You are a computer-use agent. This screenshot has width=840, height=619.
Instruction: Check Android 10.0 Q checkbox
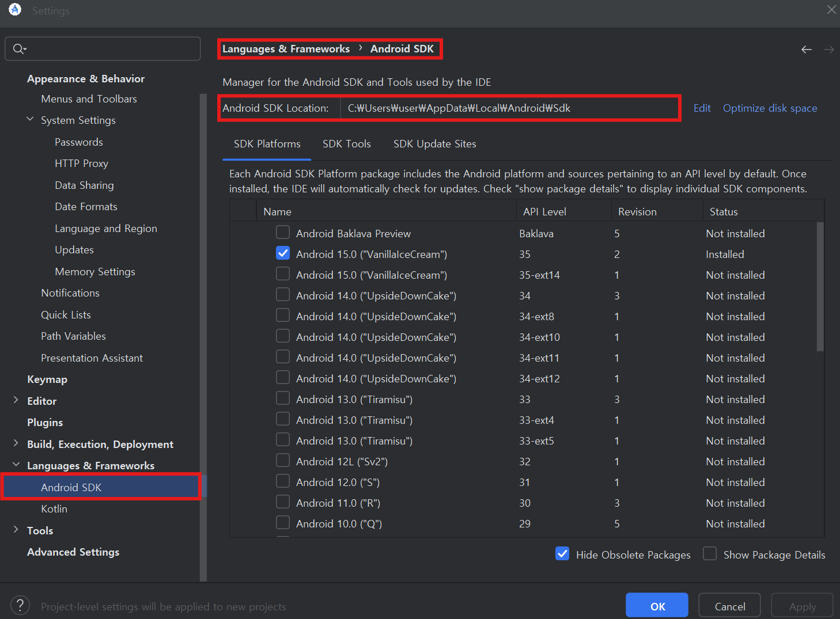point(283,522)
